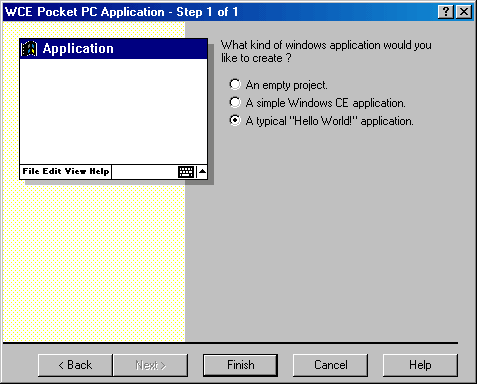
Task: Expand the up arrow beside keyboard icon
Action: 202,172
